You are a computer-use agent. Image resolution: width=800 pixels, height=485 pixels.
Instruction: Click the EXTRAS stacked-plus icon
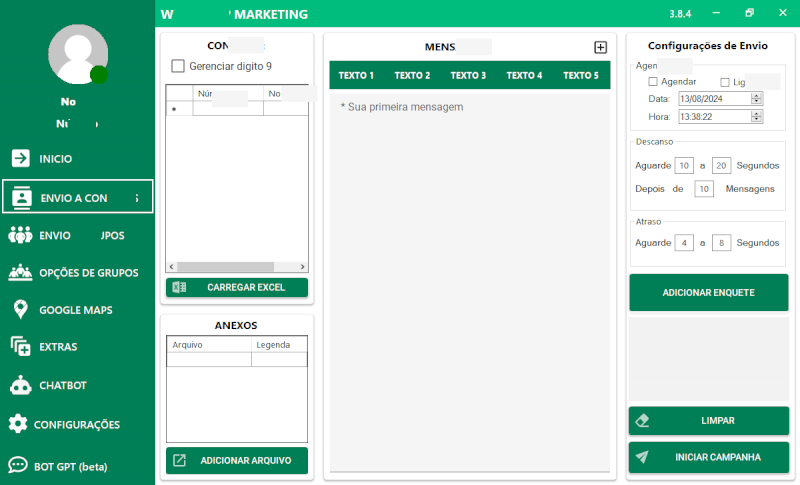[20, 346]
